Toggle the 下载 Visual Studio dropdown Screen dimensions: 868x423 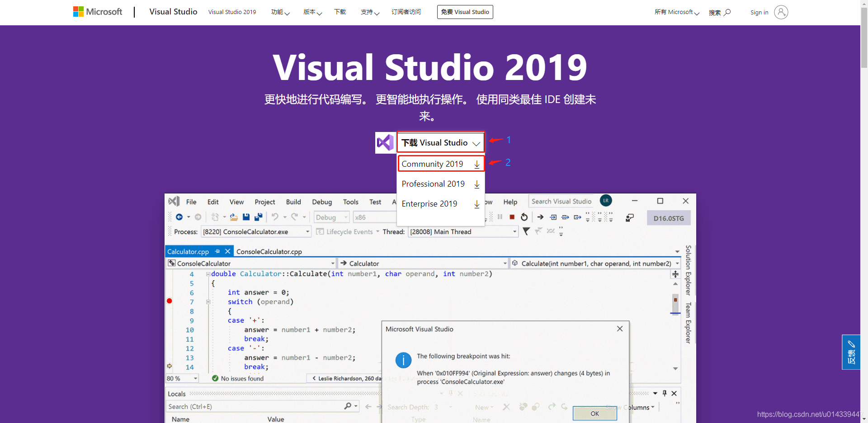[440, 142]
